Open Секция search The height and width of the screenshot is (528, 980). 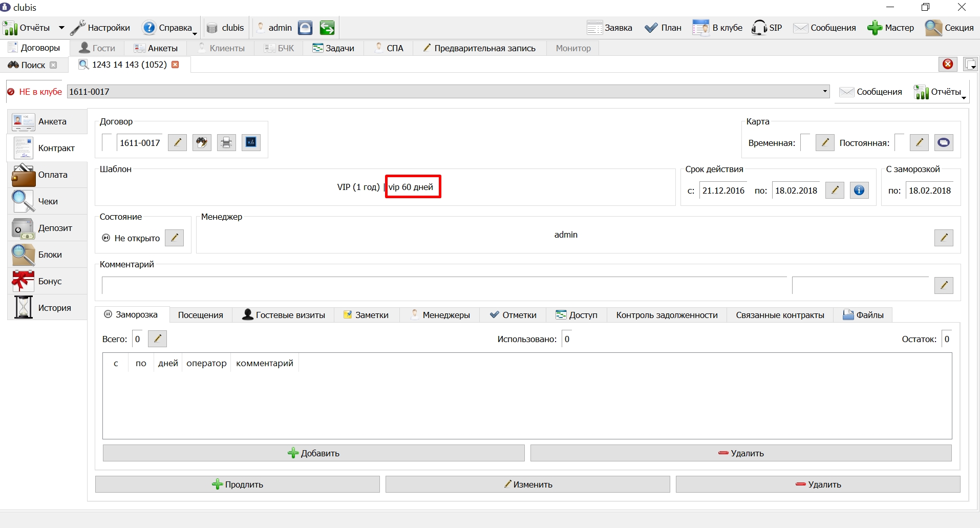point(949,28)
